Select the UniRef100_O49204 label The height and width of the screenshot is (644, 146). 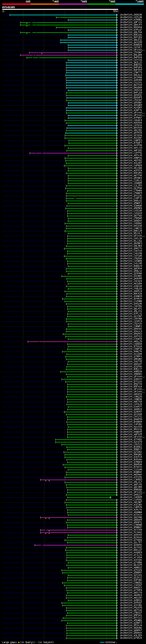(x=131, y=90)
